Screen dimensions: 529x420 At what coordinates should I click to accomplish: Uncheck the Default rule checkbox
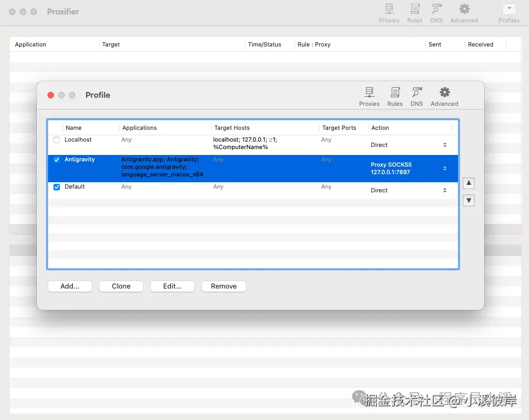pos(57,187)
